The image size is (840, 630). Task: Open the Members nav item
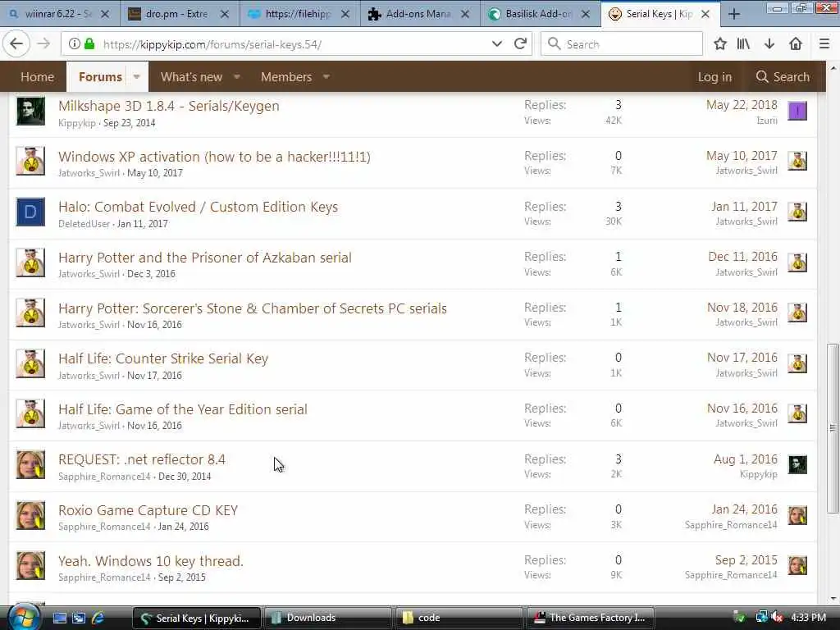click(286, 76)
